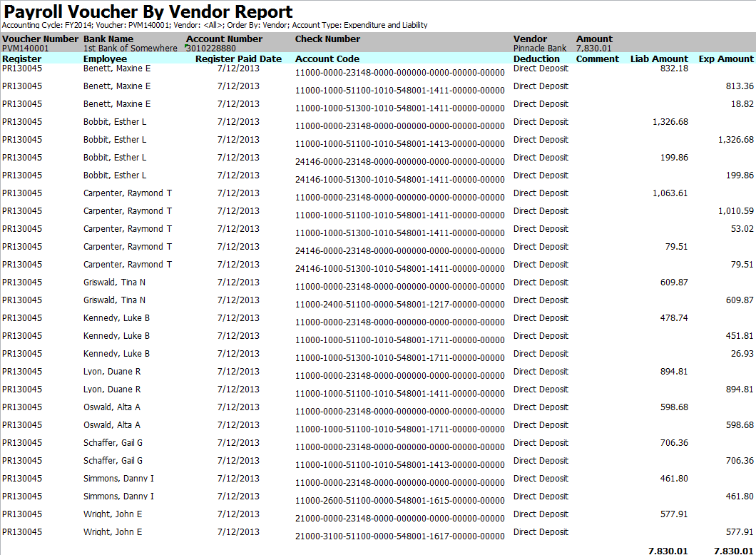Click voucher number PVM140001

tap(26, 49)
